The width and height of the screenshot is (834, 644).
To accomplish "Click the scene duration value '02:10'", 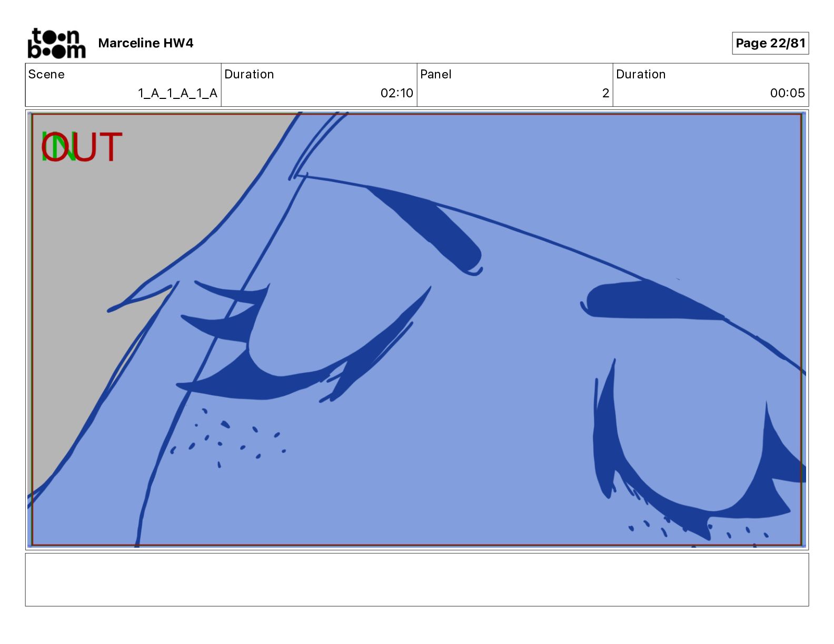I will pos(397,93).
